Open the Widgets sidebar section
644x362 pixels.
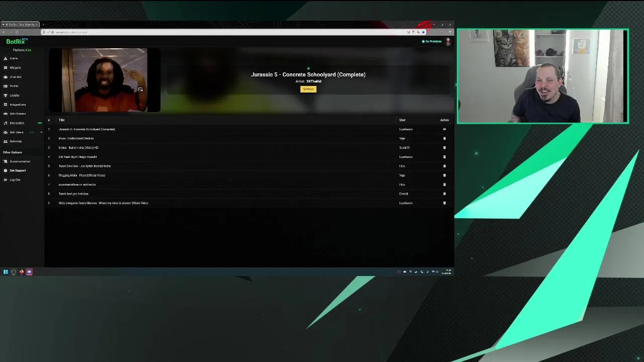click(x=15, y=67)
